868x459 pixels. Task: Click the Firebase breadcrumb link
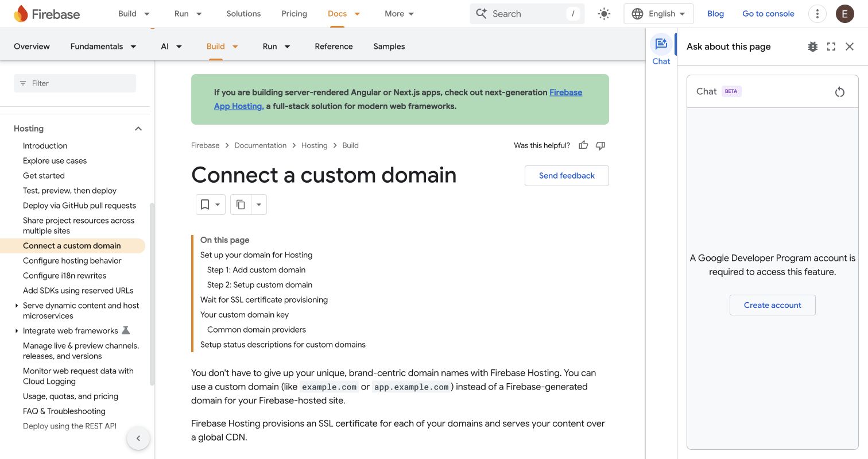[205, 145]
